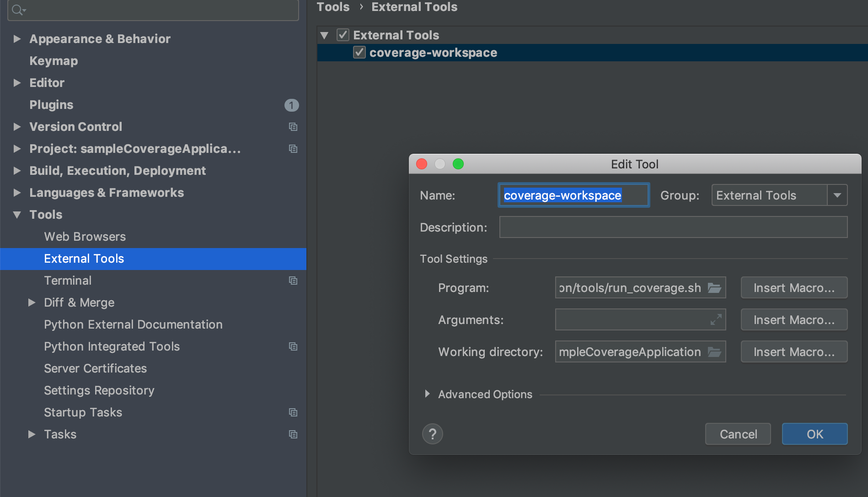Click Tools in the breadcrumb path

tap(332, 7)
